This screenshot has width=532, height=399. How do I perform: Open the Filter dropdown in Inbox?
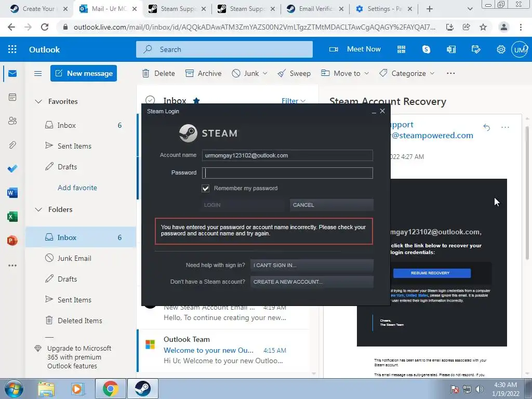(x=294, y=101)
